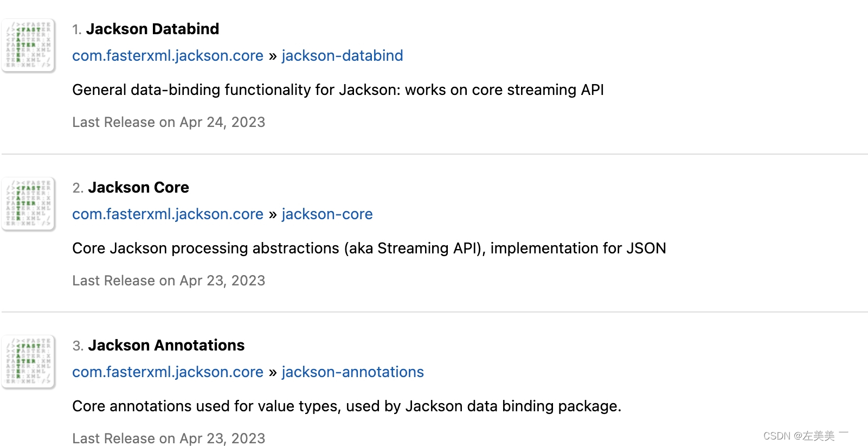Image resolution: width=868 pixels, height=446 pixels.
Task: Click the group link above the Databind description
Action: [x=168, y=55]
